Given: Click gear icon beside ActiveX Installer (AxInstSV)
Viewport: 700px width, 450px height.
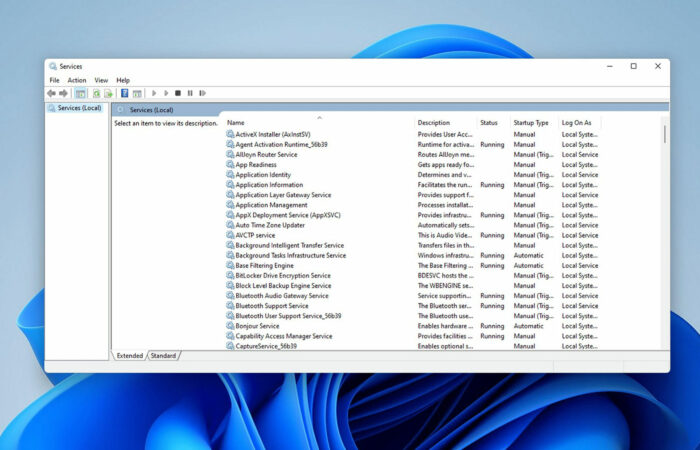Looking at the screenshot, I should (x=230, y=134).
